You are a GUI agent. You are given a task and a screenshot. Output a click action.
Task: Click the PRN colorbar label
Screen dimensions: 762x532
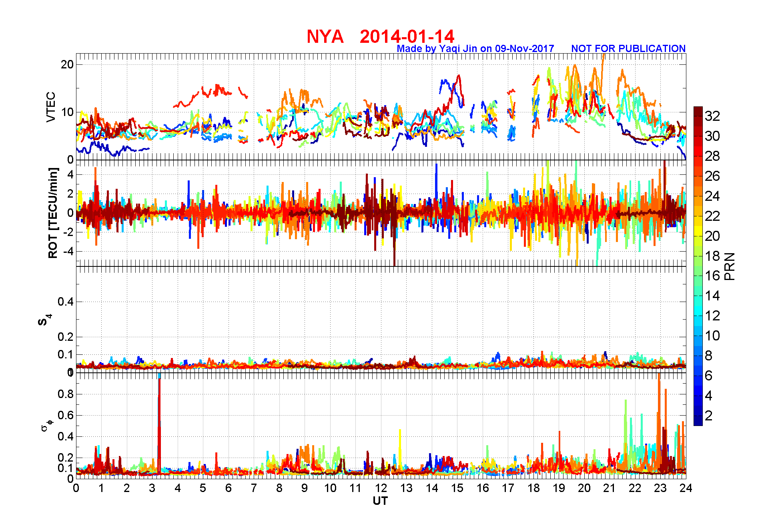tap(730, 266)
